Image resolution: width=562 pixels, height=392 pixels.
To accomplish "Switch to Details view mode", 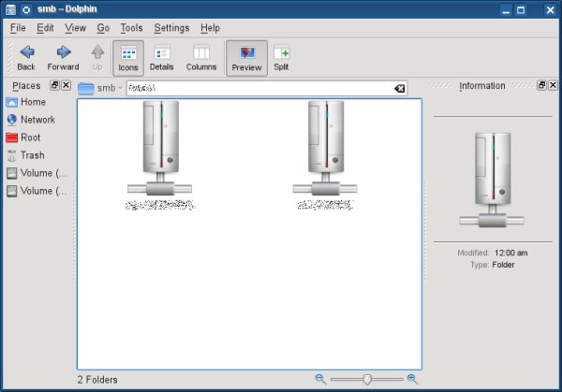I will 162,57.
